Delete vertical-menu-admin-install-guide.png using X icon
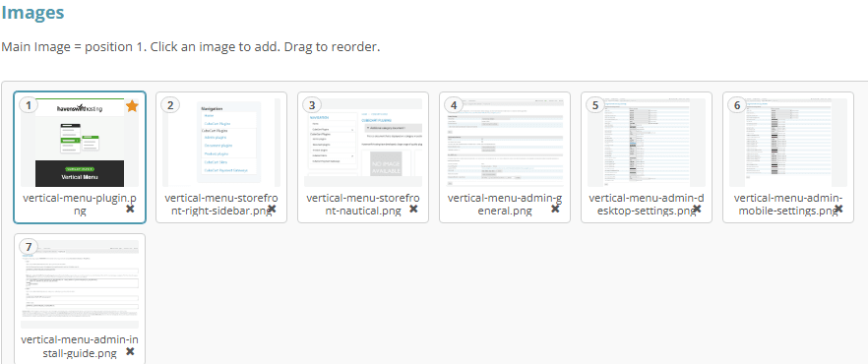 tap(130, 351)
